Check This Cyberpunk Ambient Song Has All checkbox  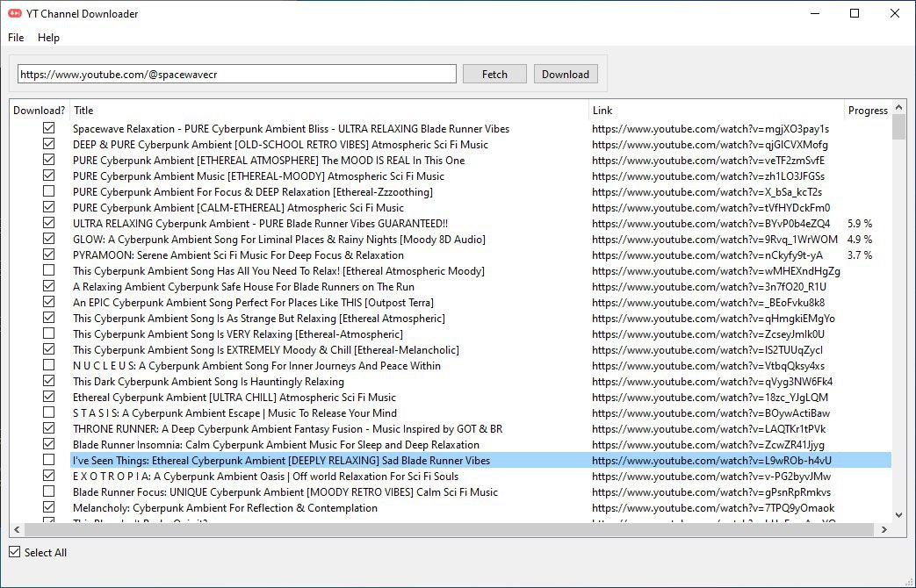(48, 269)
